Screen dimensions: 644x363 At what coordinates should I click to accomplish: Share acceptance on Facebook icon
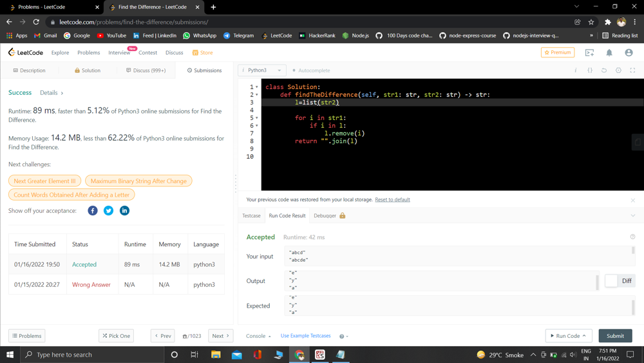93,211
